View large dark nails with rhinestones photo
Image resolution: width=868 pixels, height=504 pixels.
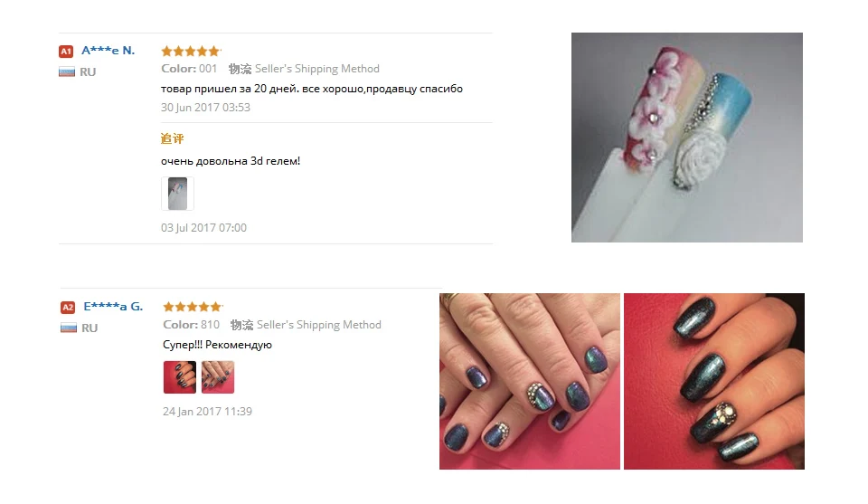coord(714,381)
